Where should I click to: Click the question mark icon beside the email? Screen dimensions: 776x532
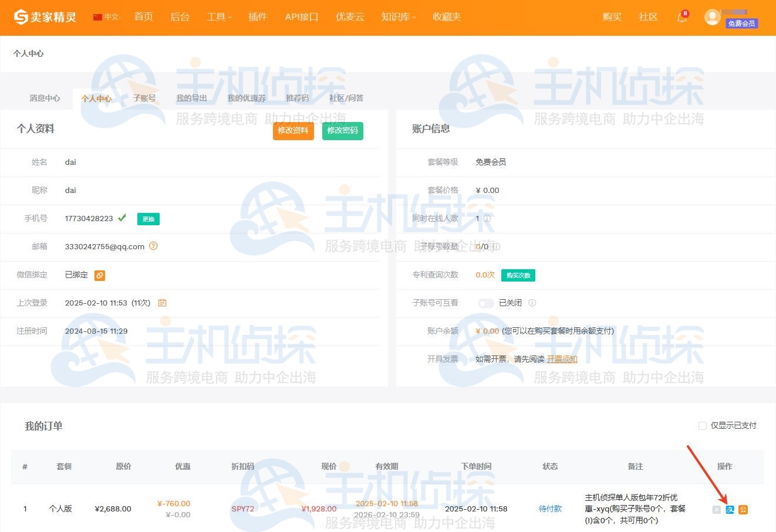(x=153, y=246)
